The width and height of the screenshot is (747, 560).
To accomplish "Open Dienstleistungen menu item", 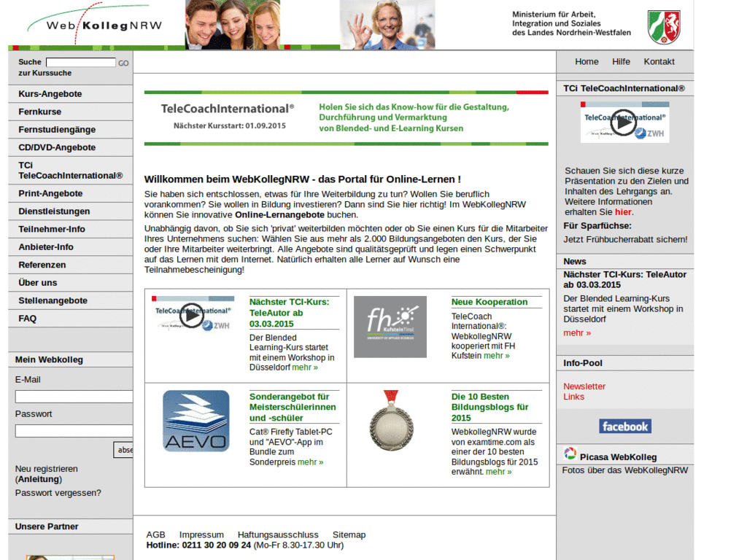I will pyautogui.click(x=71, y=211).
